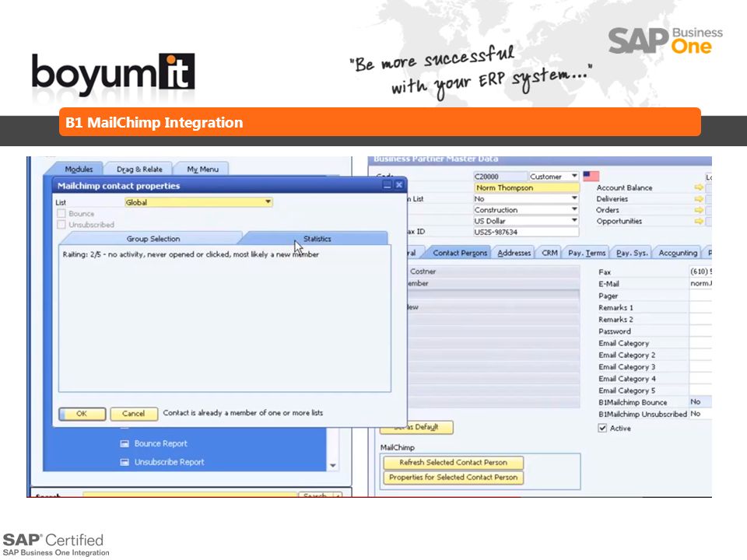Click the US flag icon
This screenshot has height=560, width=747.
click(591, 176)
